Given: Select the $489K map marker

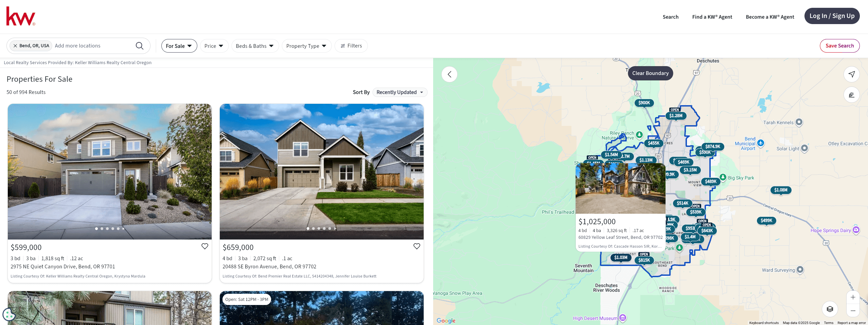Looking at the screenshot, I should coord(711,181).
